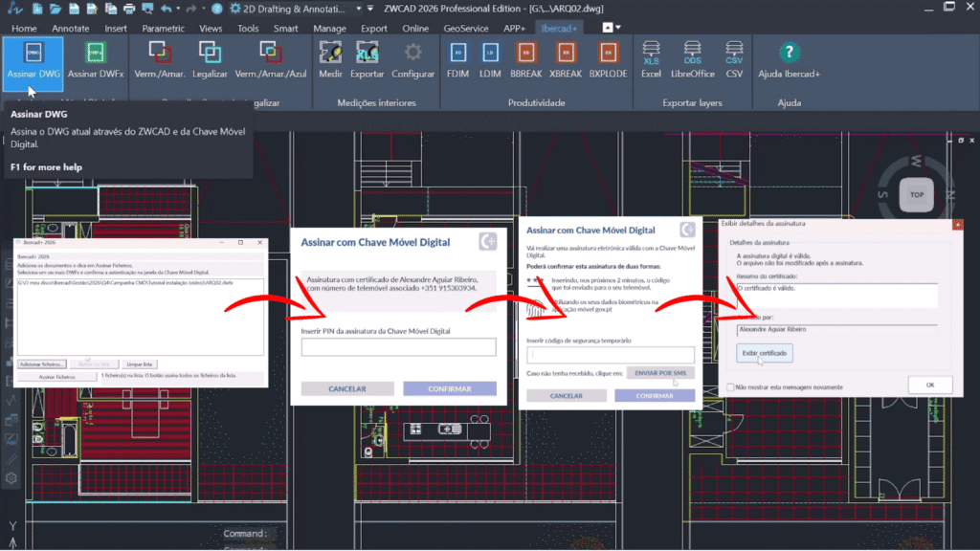Click the Print preview quick access icon
The height and width of the screenshot is (551, 980).
[x=147, y=9]
